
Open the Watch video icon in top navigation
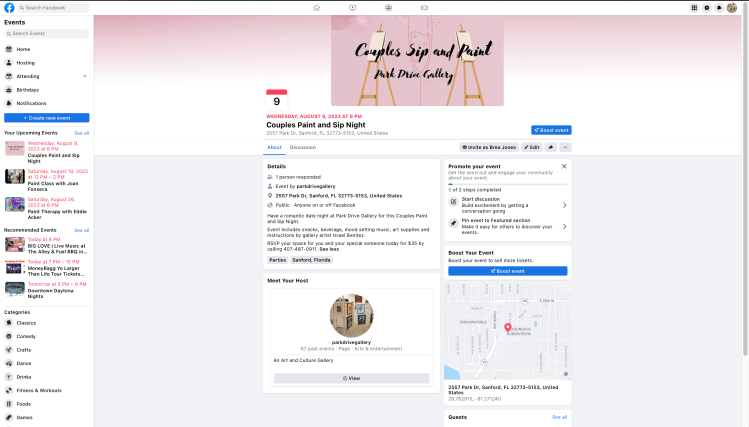[353, 8]
